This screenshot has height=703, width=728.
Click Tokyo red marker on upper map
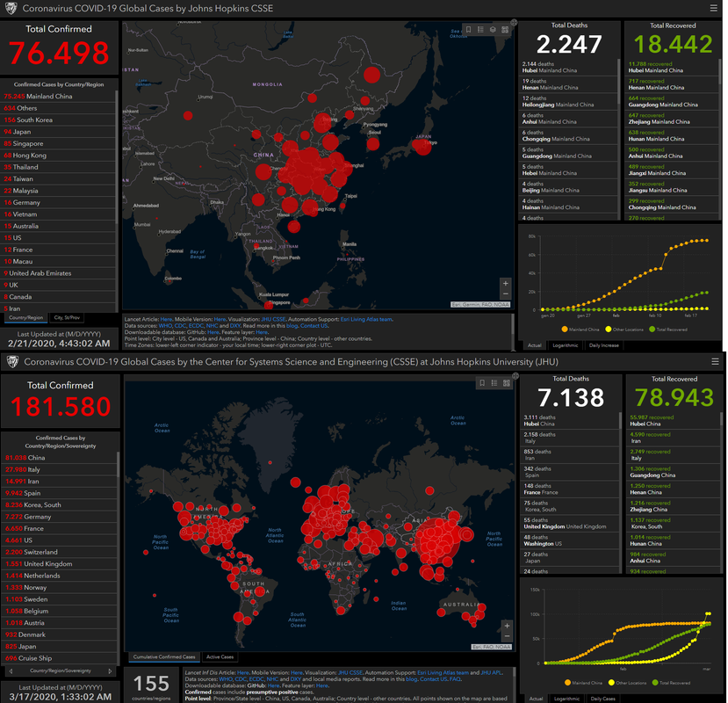click(x=422, y=147)
